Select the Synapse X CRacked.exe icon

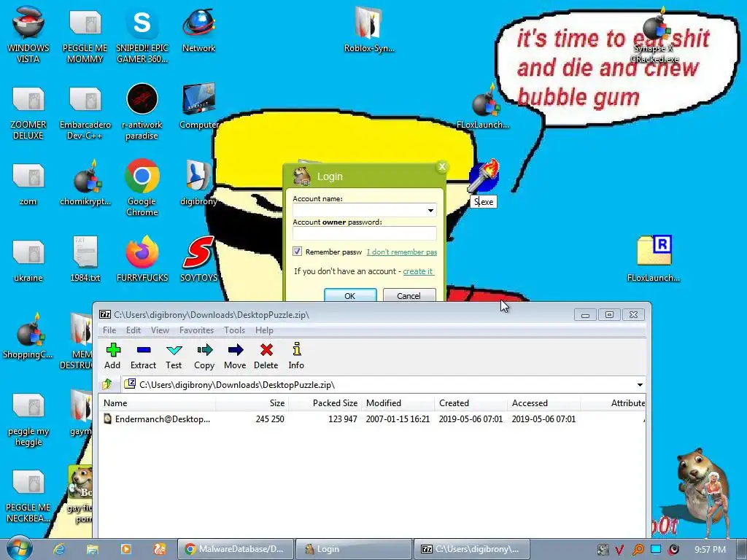pyautogui.click(x=654, y=34)
